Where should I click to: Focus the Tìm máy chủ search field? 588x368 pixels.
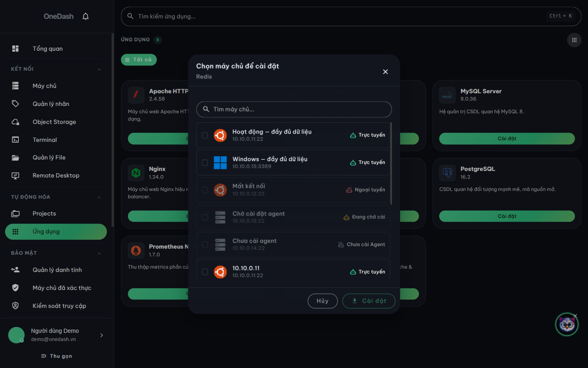[x=294, y=109]
